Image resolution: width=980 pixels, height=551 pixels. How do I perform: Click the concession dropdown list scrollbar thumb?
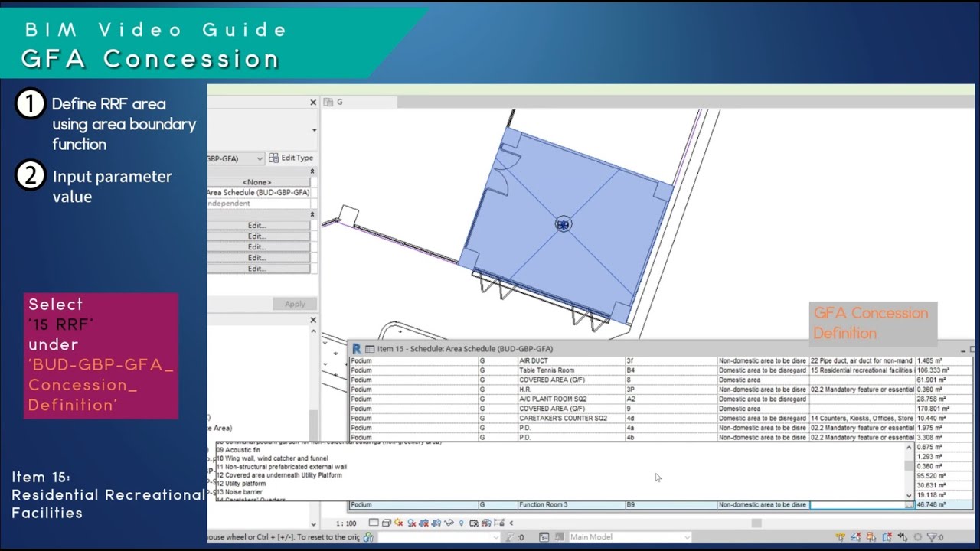[910, 465]
